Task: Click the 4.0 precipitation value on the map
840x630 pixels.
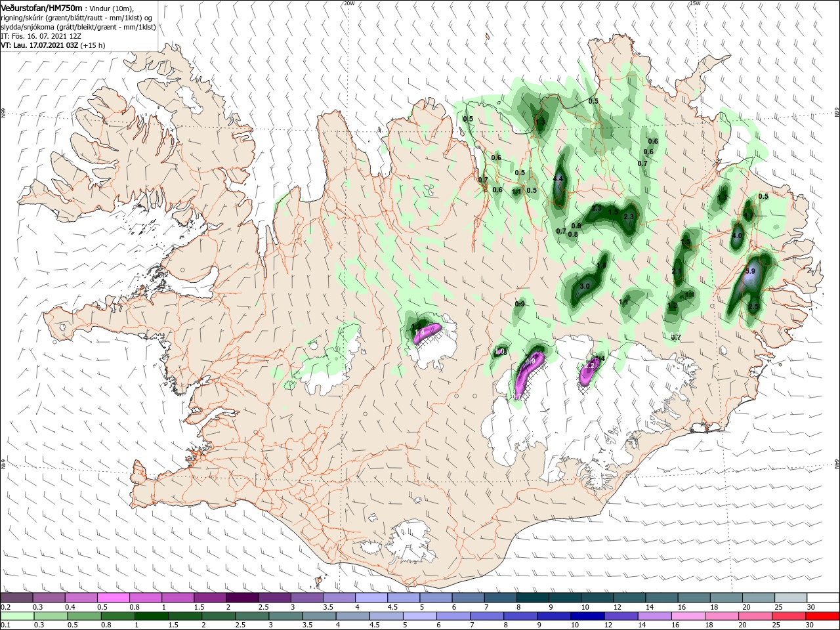Action: (x=736, y=236)
